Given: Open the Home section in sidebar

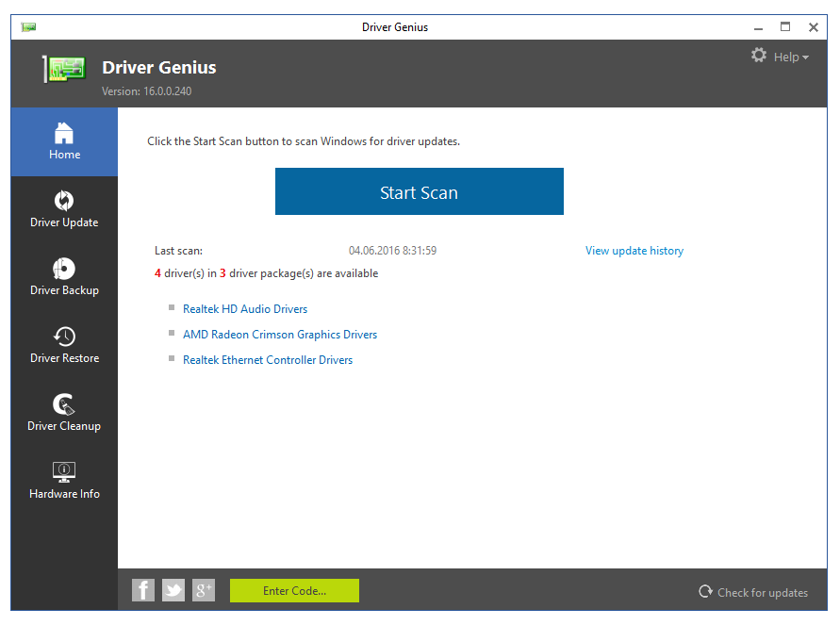Looking at the screenshot, I should click(x=64, y=141).
